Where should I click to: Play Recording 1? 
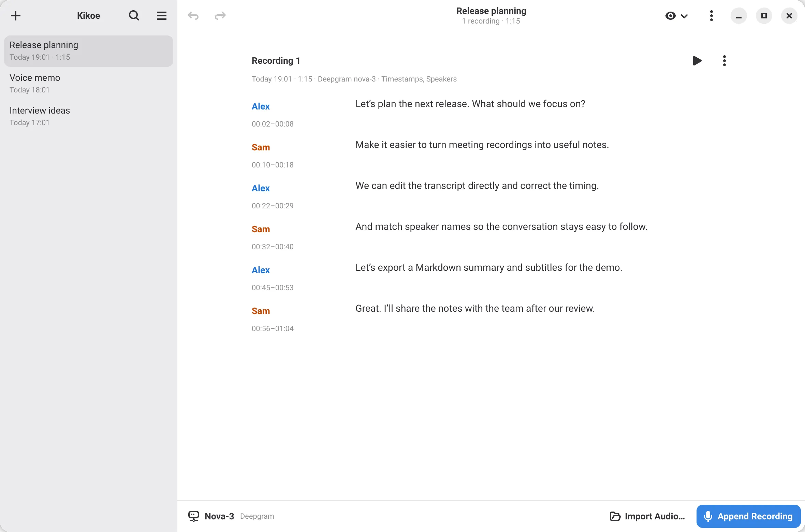point(697,61)
